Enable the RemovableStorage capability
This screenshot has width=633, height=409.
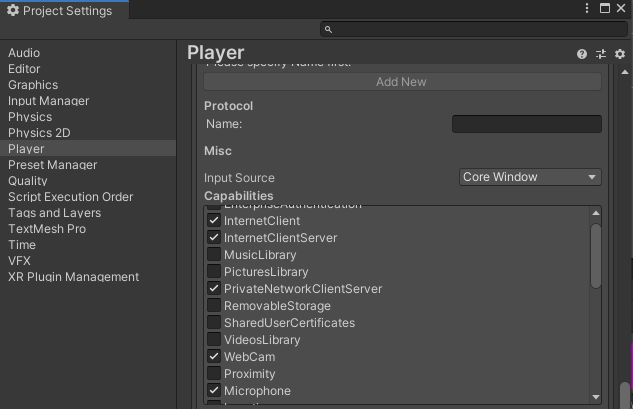[x=214, y=306]
